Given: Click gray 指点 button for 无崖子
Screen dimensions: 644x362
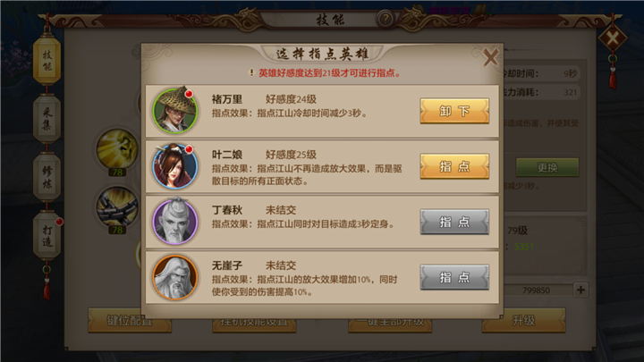Looking at the screenshot, I should pyautogui.click(x=454, y=277).
